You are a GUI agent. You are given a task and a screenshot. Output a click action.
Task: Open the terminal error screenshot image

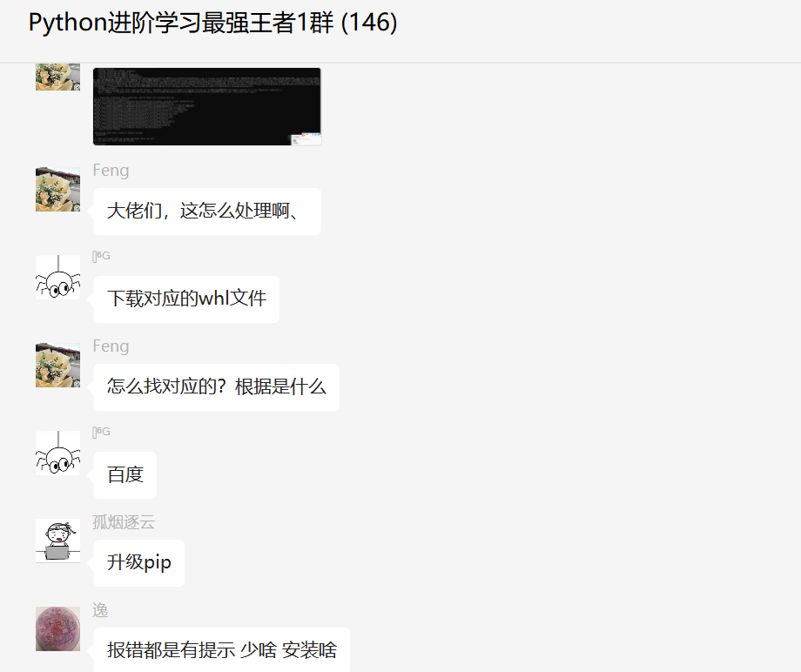[x=207, y=106]
